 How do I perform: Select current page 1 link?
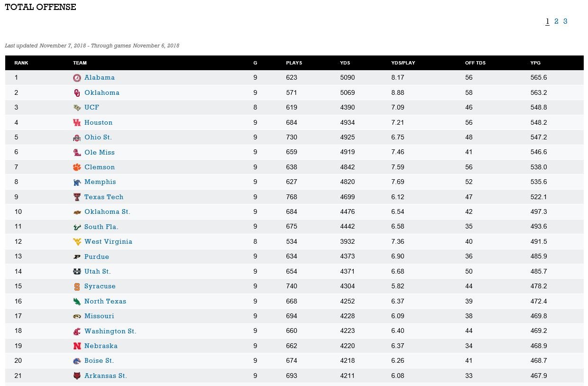547,21
